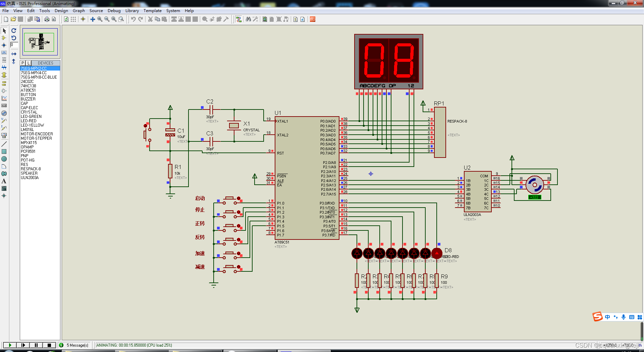Screen dimensions: 644x352
Task: Select the Graph Mode tool
Action: [4, 98]
